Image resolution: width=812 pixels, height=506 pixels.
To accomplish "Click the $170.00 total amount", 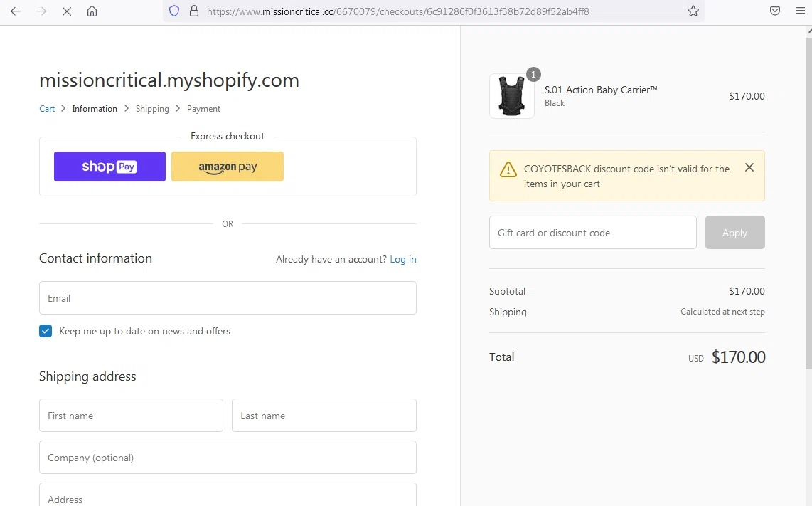I will click(x=739, y=357).
